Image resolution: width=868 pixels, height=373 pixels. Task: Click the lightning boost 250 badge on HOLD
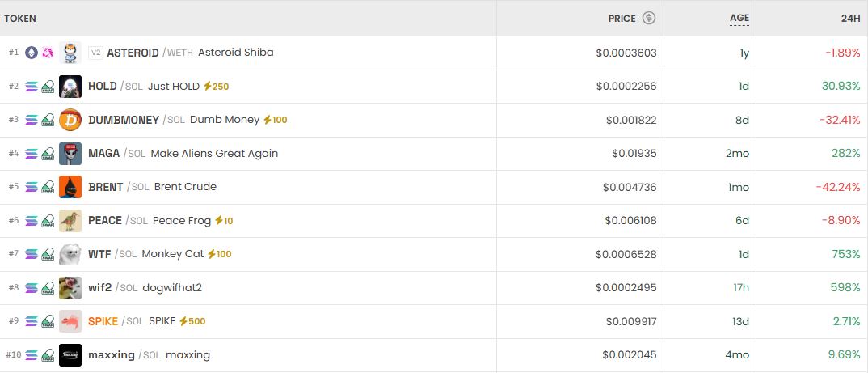(216, 86)
